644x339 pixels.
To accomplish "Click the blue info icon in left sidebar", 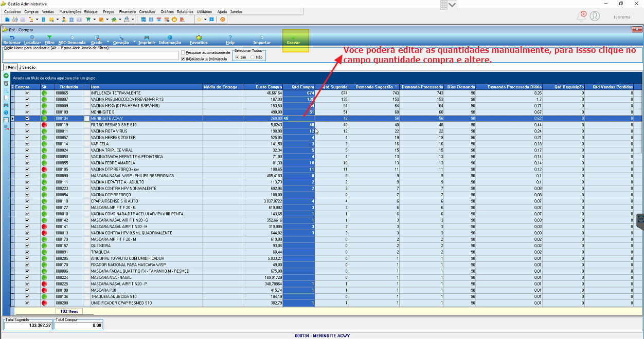I will pyautogui.click(x=6, y=112).
